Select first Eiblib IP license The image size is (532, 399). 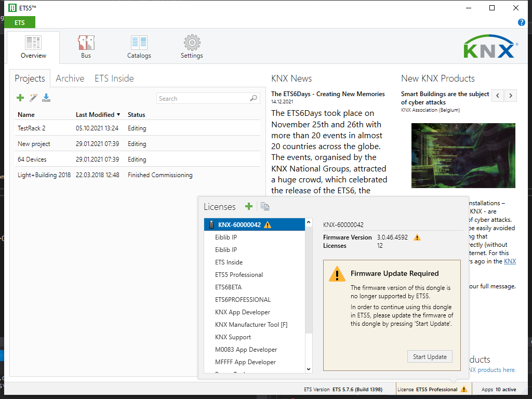tap(255, 237)
